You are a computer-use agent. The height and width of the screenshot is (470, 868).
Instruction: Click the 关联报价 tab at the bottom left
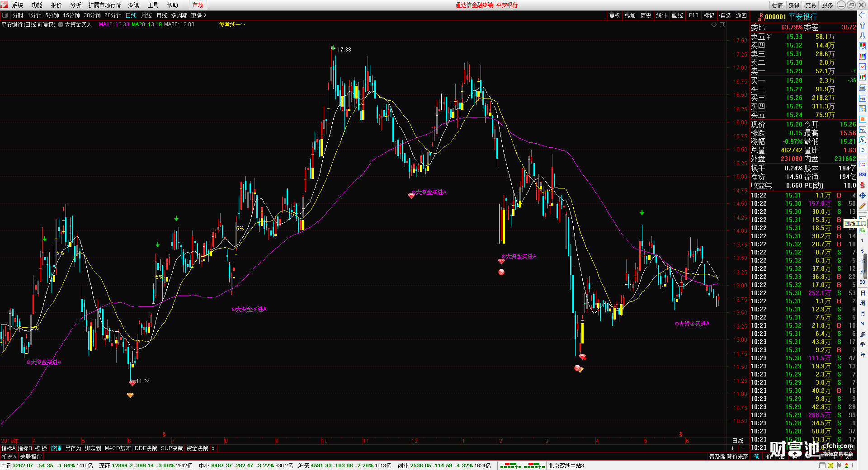31,456
